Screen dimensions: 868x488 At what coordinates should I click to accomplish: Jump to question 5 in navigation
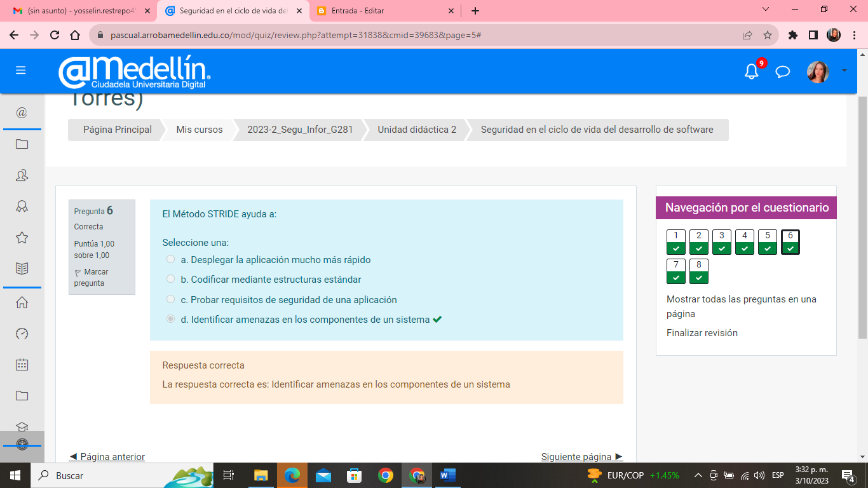tap(768, 242)
